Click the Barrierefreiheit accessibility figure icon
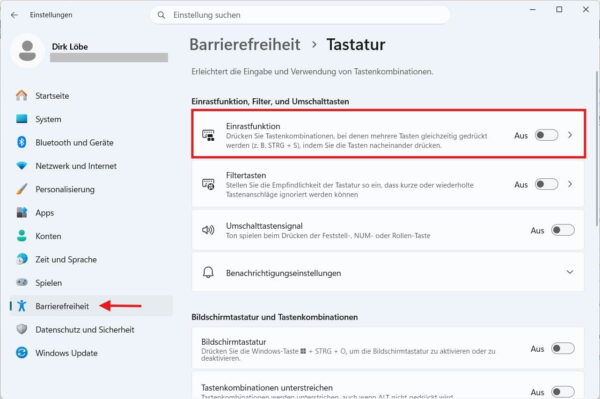 (22, 306)
